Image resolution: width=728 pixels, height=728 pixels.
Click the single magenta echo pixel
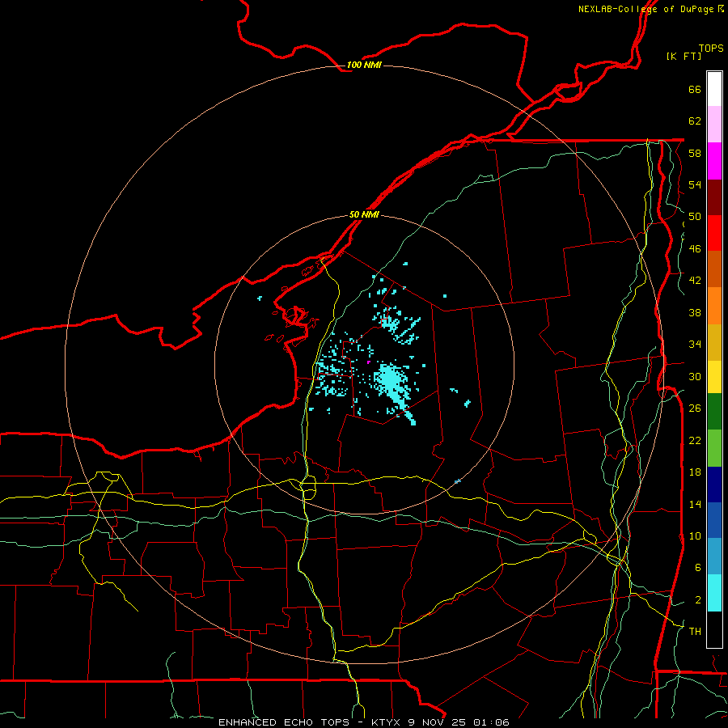coord(369,362)
